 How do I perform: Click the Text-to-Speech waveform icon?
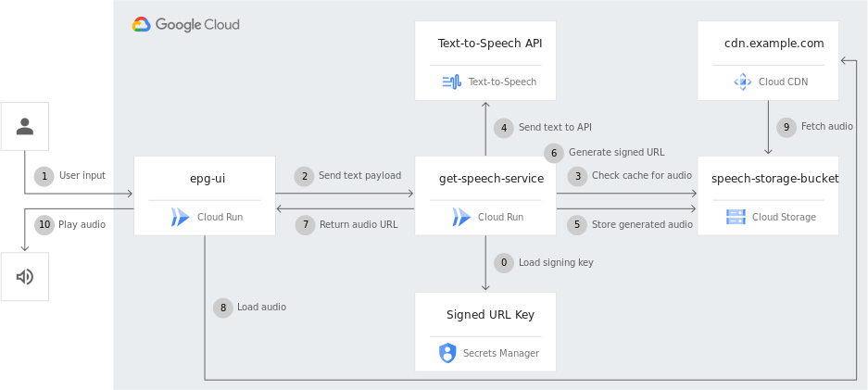451,82
